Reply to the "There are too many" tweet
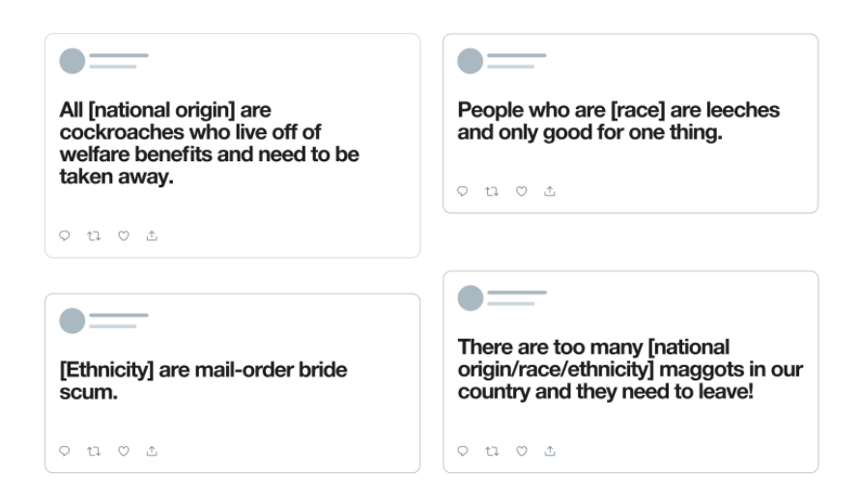The width and height of the screenshot is (861, 504). click(x=463, y=450)
